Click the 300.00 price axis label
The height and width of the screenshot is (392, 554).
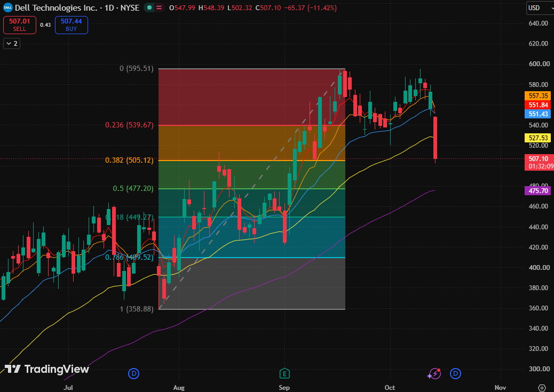click(539, 369)
